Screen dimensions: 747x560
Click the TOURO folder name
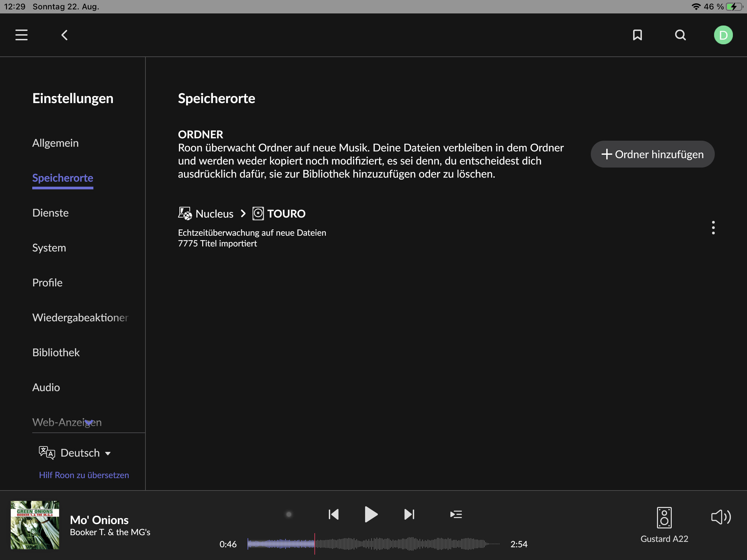(x=287, y=214)
